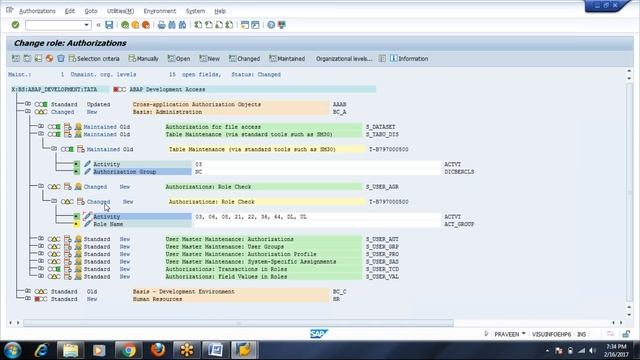Screen dimensions: 640x360
Task: Click the Selection criteria button
Action: pyautogui.click(x=94, y=59)
